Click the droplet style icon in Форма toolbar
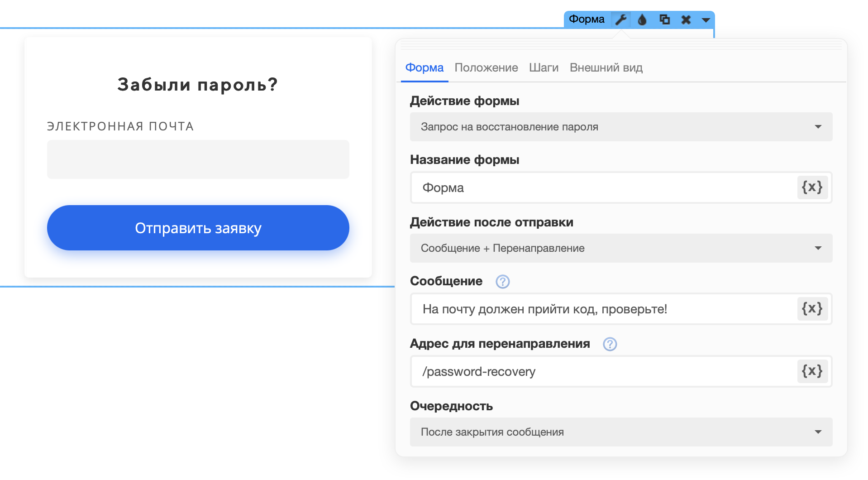868x480 pixels. click(642, 19)
